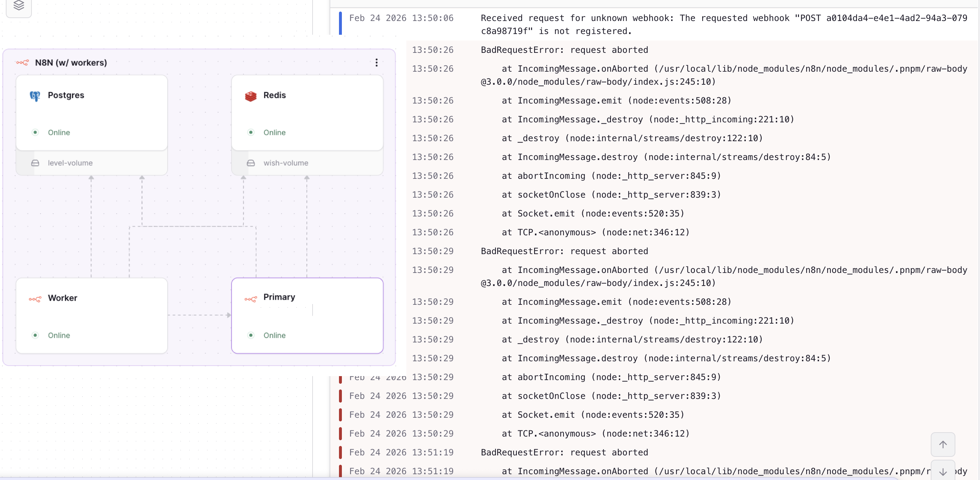The width and height of the screenshot is (980, 480).
Task: Click the Primary service Online status
Action: (274, 335)
